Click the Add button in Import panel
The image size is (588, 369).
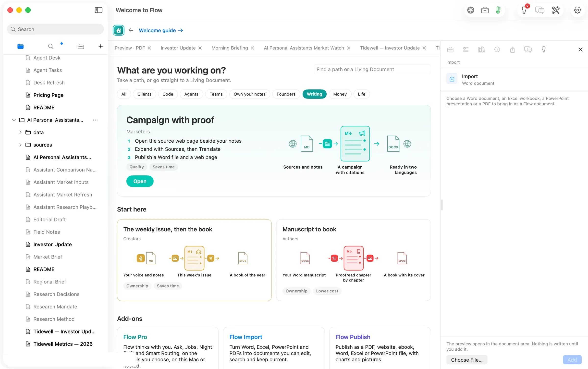point(572,360)
